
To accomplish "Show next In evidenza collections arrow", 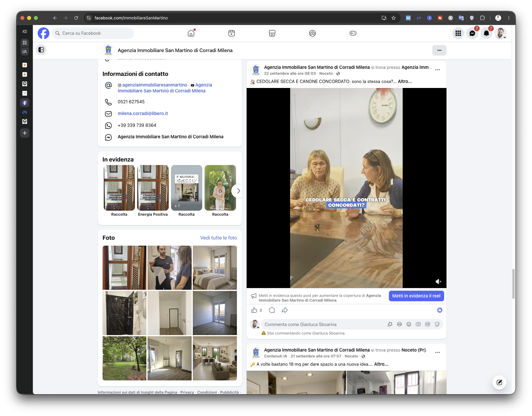I will 238,191.
